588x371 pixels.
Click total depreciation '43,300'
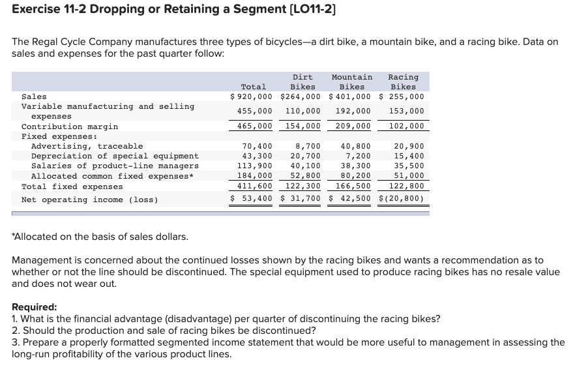[x=257, y=156]
